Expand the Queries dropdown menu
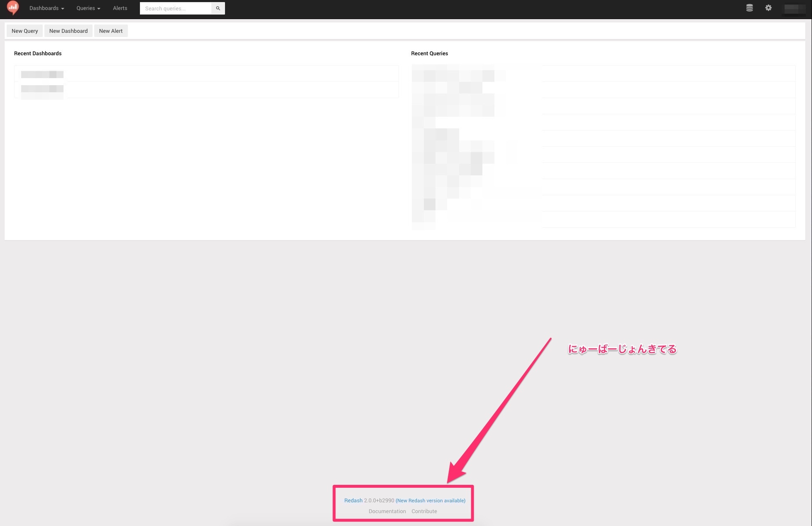The width and height of the screenshot is (812, 526). pos(88,8)
